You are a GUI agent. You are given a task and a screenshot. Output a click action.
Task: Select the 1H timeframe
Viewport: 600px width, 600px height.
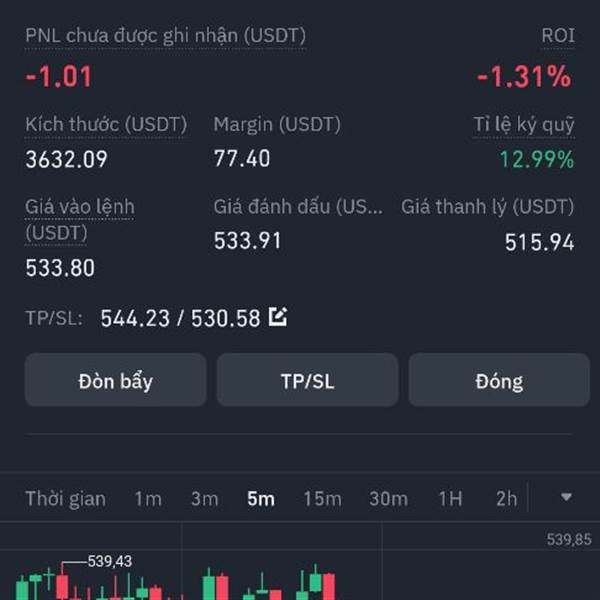(x=450, y=499)
